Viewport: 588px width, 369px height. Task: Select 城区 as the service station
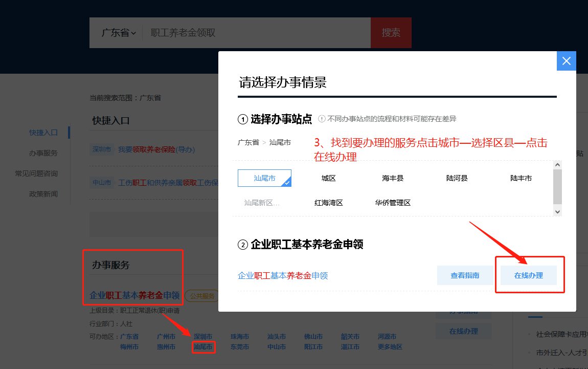click(x=328, y=178)
